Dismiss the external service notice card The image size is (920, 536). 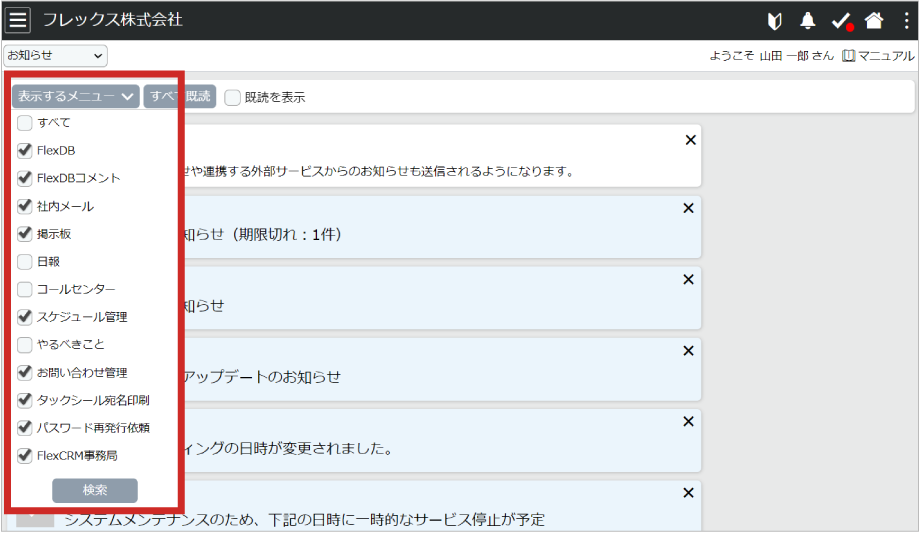coord(691,140)
